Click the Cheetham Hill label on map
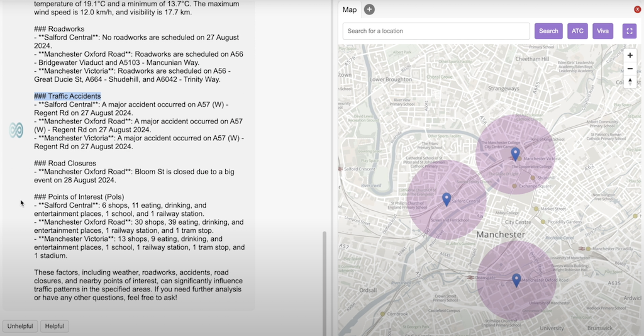This screenshot has height=336, width=644. click(532, 59)
